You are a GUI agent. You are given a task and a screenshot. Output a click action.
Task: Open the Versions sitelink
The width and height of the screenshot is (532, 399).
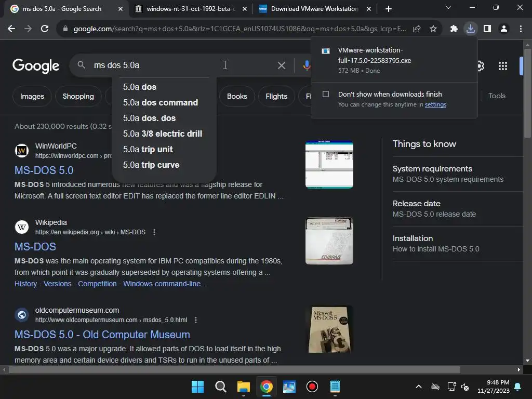(x=57, y=284)
